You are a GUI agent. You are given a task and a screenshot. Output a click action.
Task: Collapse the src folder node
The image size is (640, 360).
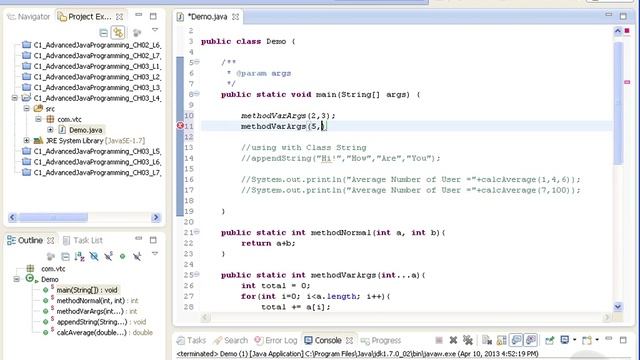[x=27, y=109]
